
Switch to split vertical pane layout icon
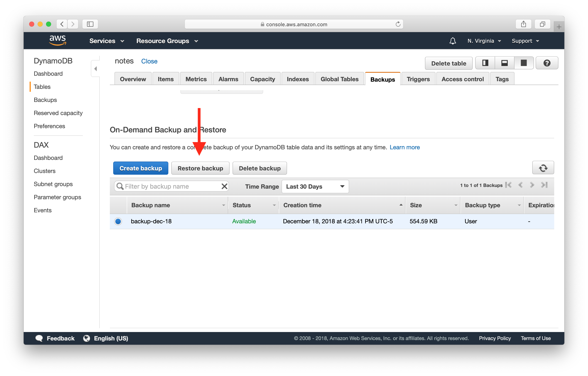[485, 63]
